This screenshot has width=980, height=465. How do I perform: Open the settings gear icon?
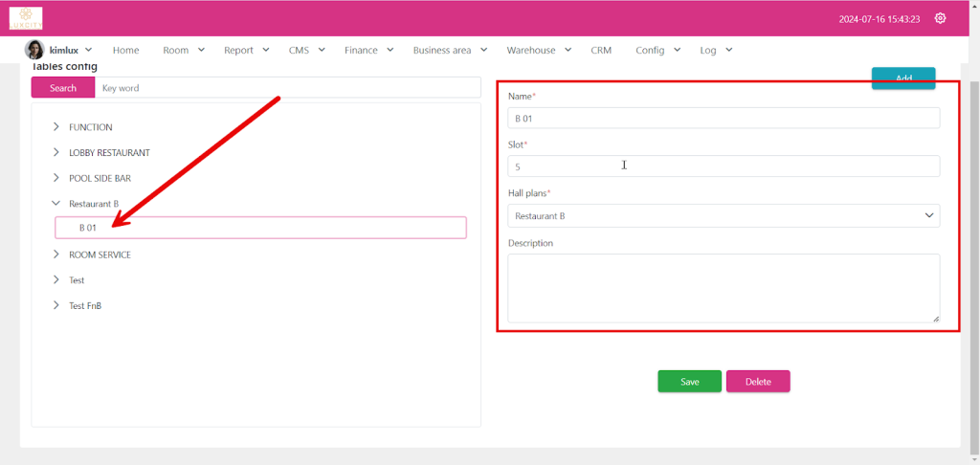coord(940,18)
